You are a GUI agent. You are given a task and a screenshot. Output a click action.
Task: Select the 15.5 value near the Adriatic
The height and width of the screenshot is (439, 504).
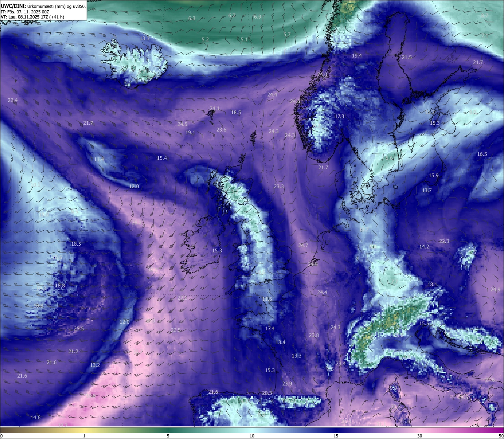tap(424, 324)
